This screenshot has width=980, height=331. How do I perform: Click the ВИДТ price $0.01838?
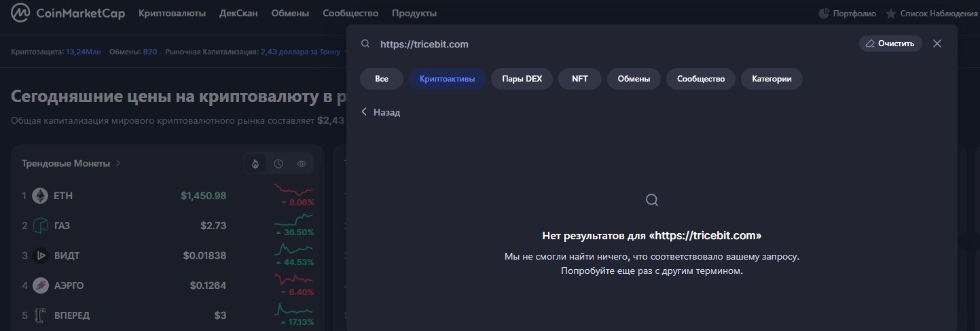(x=205, y=256)
